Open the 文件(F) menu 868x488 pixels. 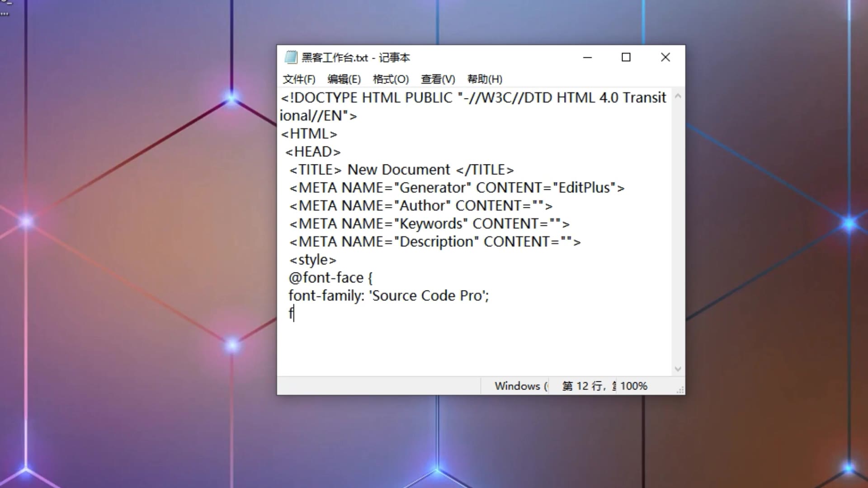(299, 80)
